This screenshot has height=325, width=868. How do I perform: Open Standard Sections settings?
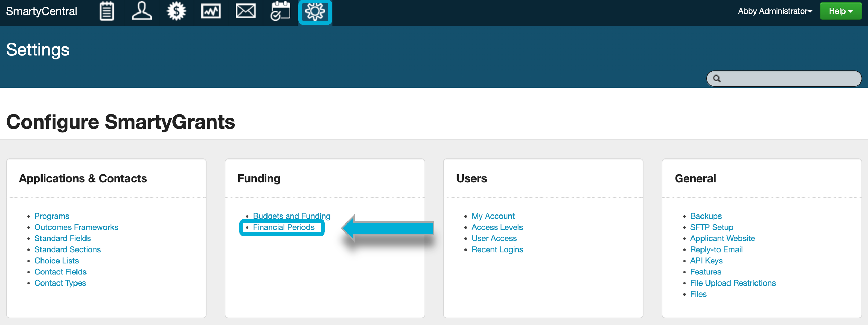pyautogui.click(x=68, y=249)
